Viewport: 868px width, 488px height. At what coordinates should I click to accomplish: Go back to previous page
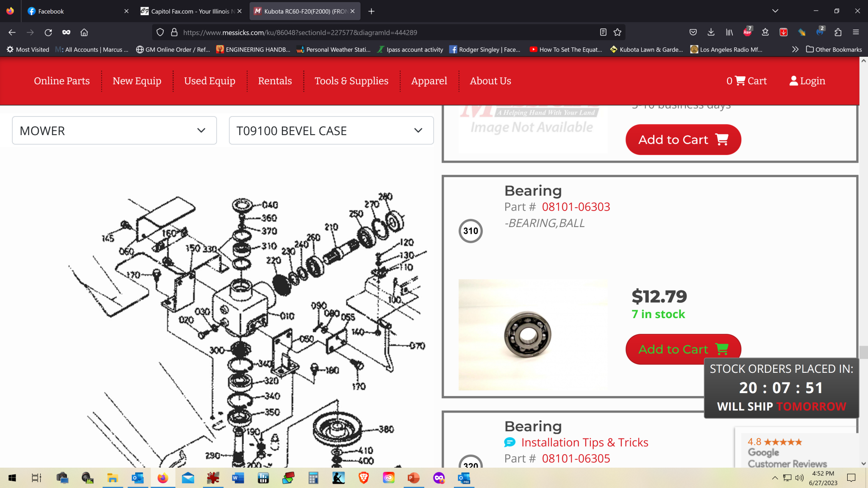(12, 32)
